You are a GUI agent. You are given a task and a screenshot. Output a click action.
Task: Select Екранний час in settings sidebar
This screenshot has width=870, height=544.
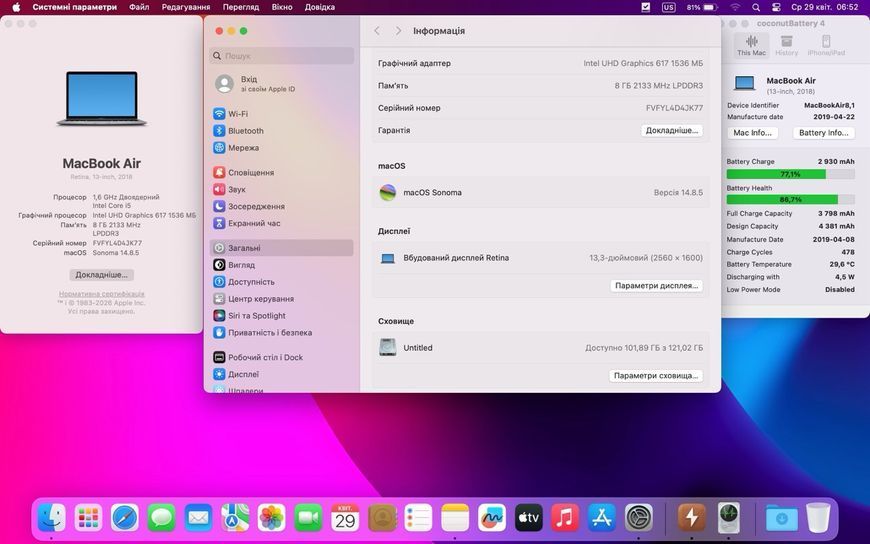pos(282,223)
